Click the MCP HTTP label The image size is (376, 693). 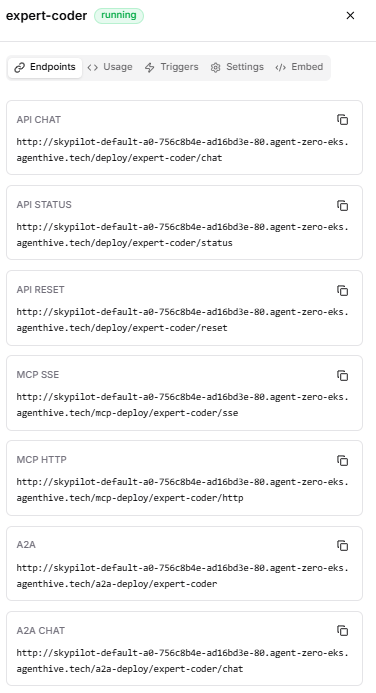(42, 460)
